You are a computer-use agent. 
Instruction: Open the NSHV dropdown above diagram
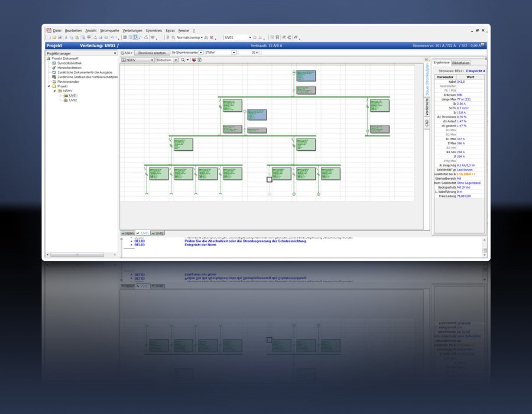[153, 60]
